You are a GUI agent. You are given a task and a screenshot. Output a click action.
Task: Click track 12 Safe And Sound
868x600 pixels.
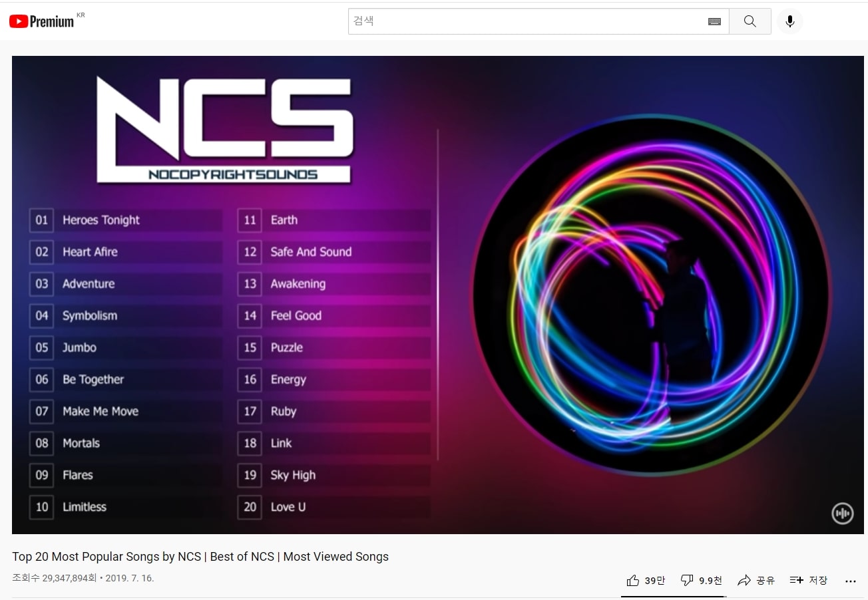point(334,252)
